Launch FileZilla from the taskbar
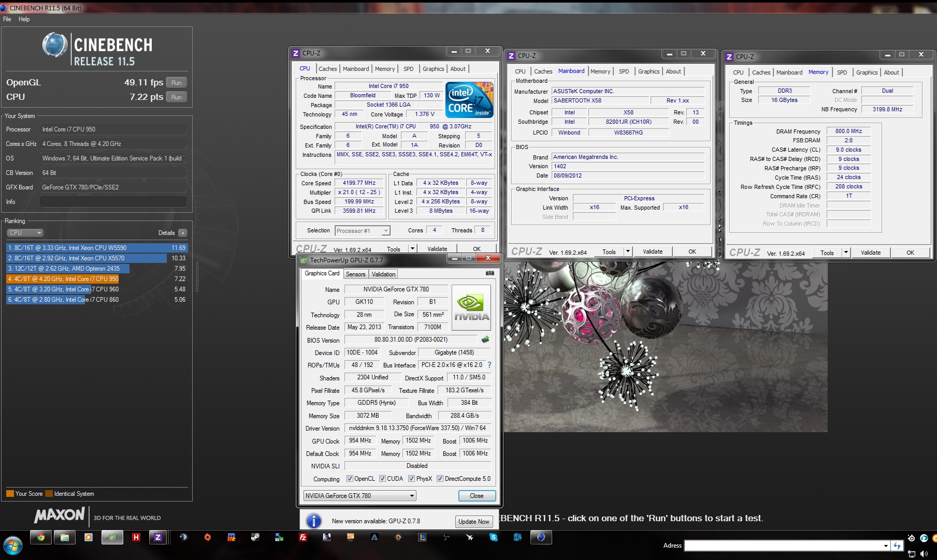The height and width of the screenshot is (560, 937). click(303, 538)
